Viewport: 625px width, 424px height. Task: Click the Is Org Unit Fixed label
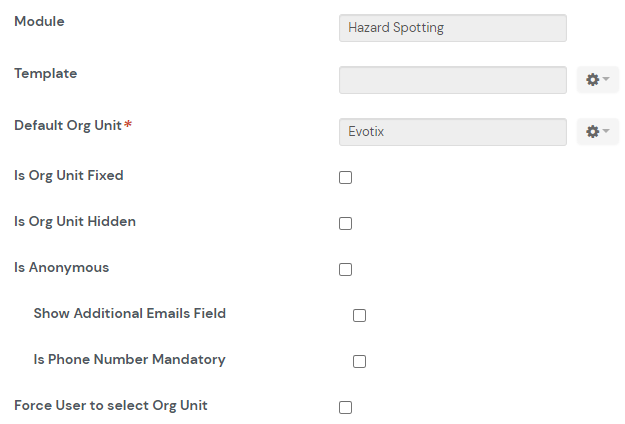(x=69, y=176)
